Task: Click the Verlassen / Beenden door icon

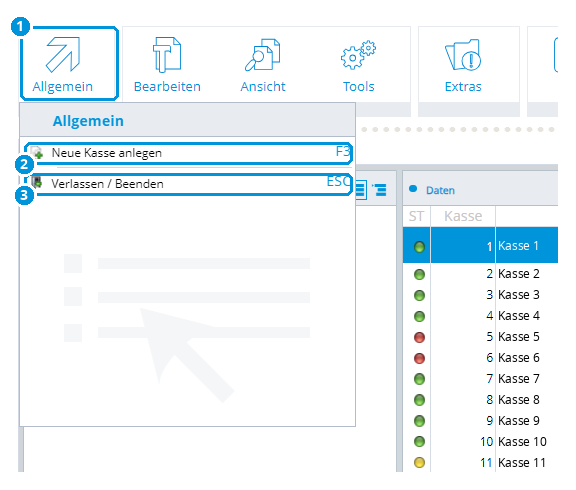Action: click(37, 182)
